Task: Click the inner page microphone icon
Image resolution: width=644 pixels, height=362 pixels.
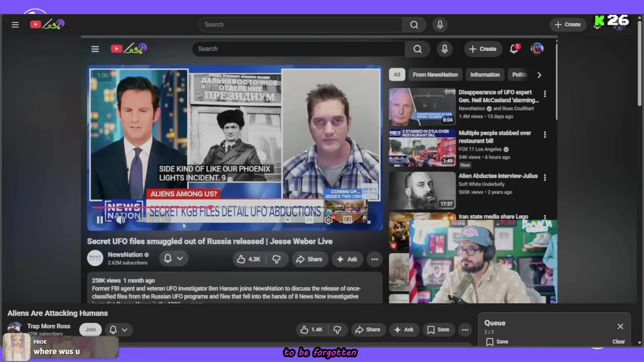Action: [444, 49]
